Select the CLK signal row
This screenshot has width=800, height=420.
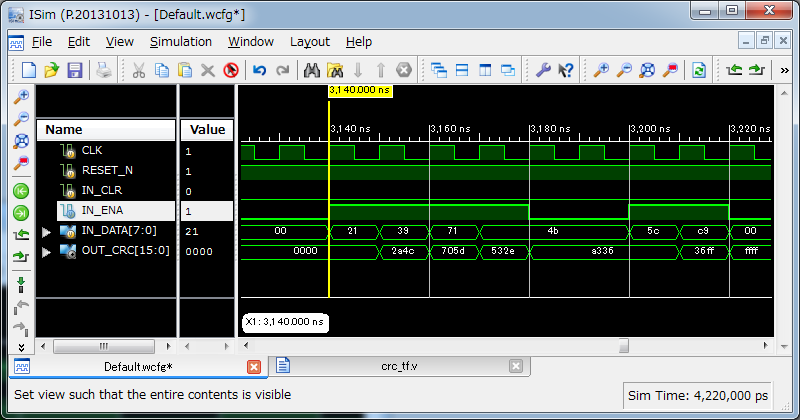(115, 151)
